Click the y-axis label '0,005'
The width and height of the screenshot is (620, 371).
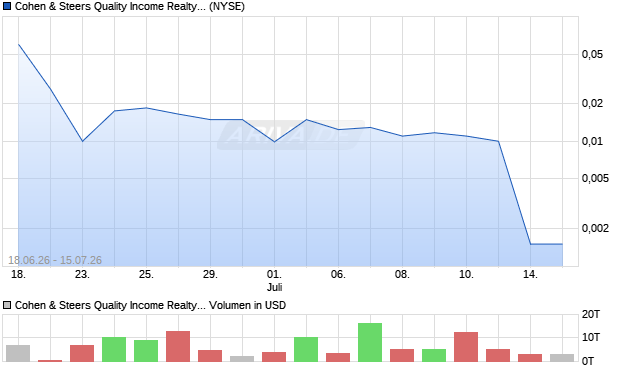595,178
